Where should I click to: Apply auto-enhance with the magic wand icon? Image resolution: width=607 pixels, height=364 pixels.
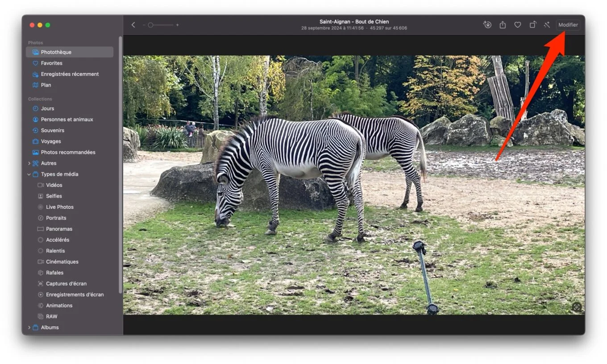point(547,25)
